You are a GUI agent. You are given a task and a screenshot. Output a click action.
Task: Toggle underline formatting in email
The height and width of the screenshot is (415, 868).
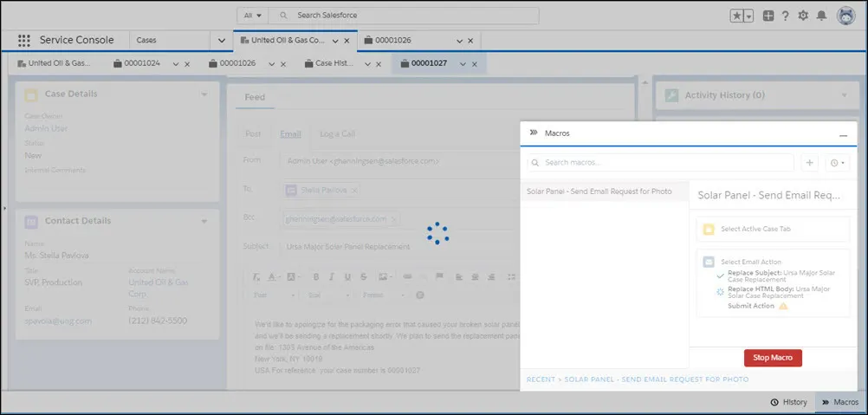pos(347,276)
